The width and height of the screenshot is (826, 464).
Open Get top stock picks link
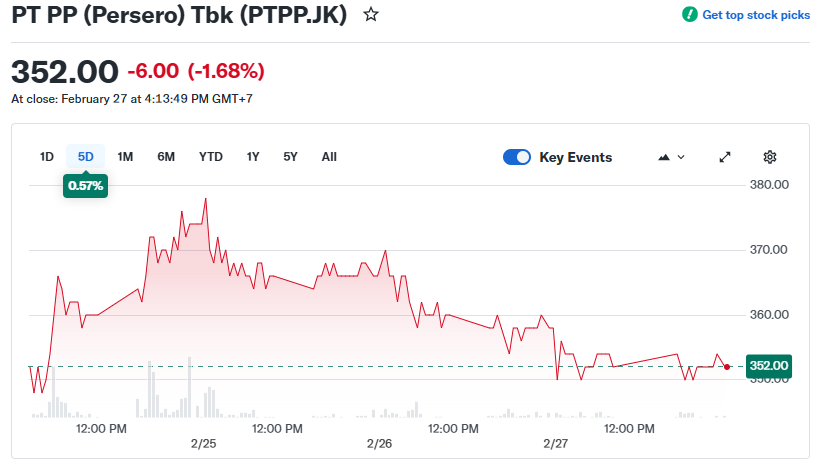[x=756, y=15]
